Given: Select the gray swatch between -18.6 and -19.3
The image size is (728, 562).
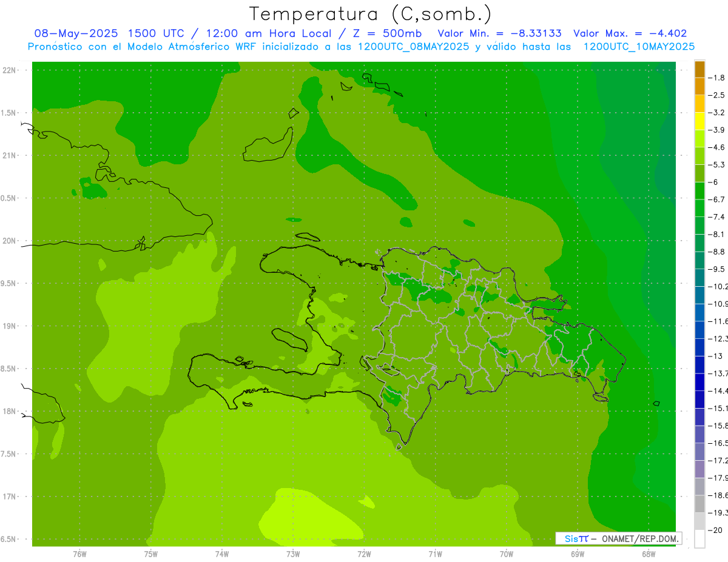Looking at the screenshot, I should pyautogui.click(x=699, y=504).
